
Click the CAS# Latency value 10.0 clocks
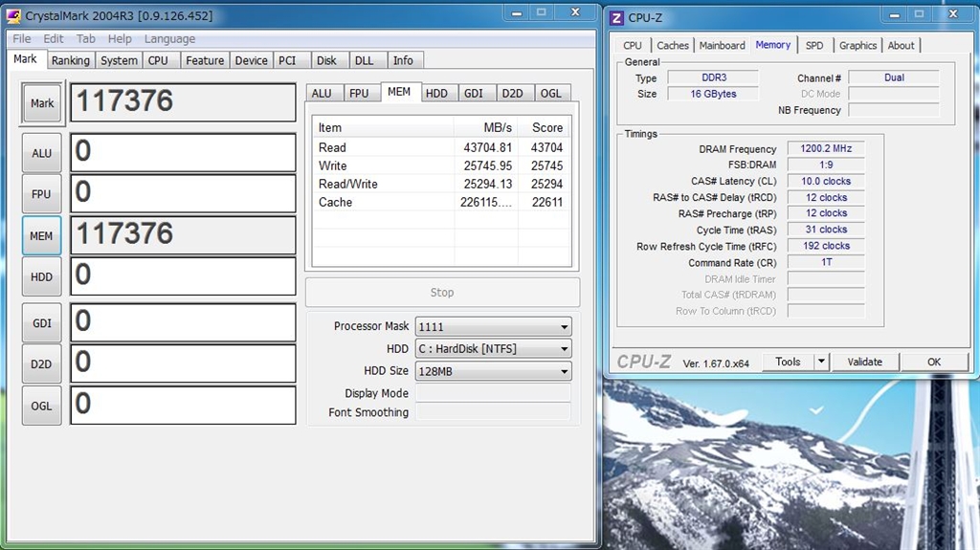click(x=826, y=181)
